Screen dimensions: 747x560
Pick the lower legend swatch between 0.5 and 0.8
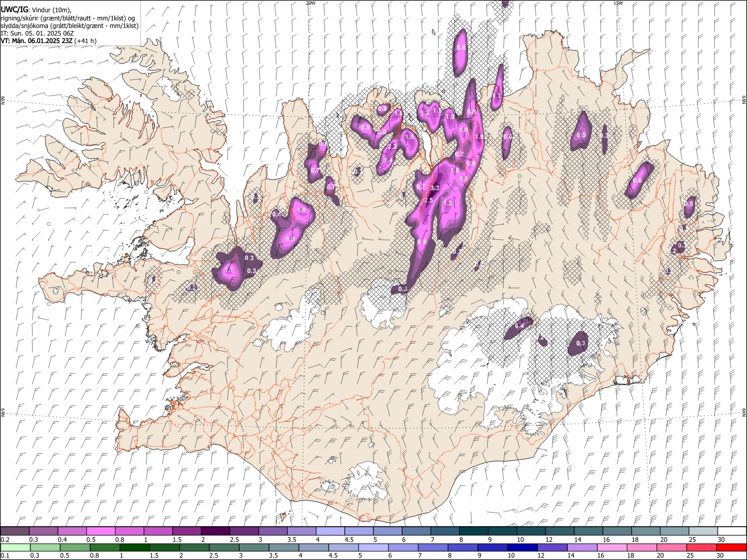point(75,547)
